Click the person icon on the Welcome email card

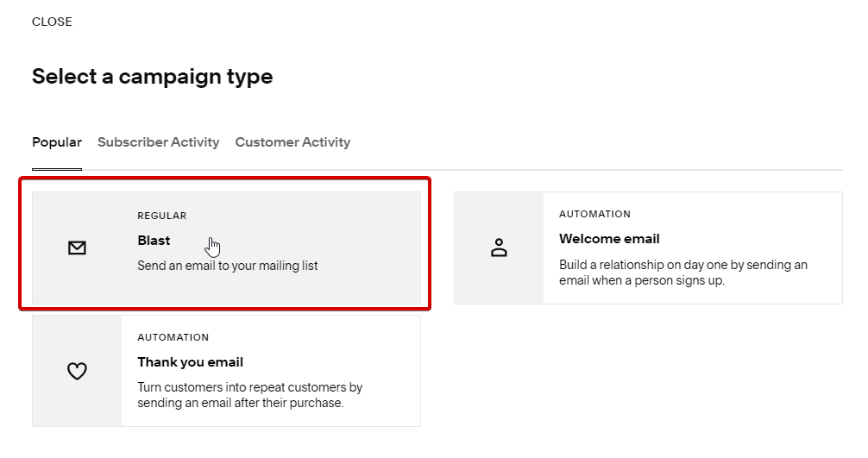click(499, 248)
